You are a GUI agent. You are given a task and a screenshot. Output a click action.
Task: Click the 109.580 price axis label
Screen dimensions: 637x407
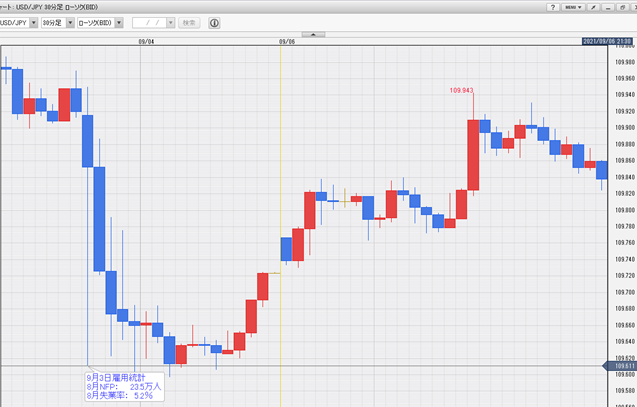coord(625,390)
